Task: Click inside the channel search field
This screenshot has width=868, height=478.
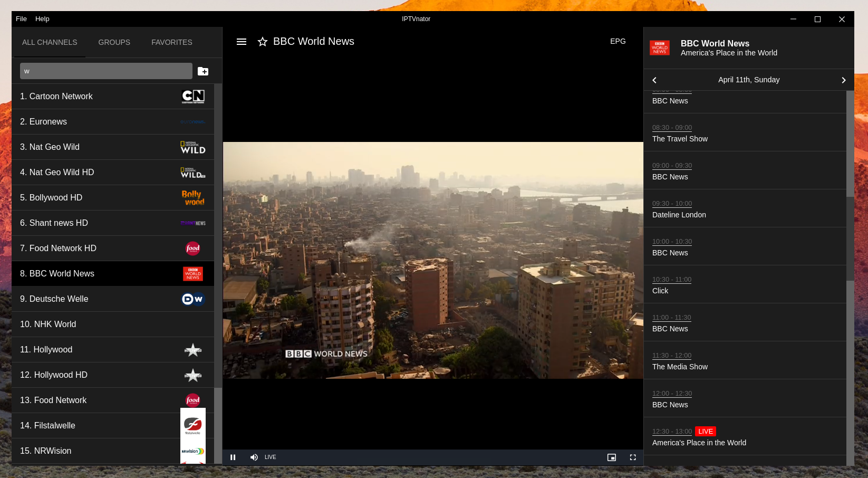Action: [x=105, y=71]
